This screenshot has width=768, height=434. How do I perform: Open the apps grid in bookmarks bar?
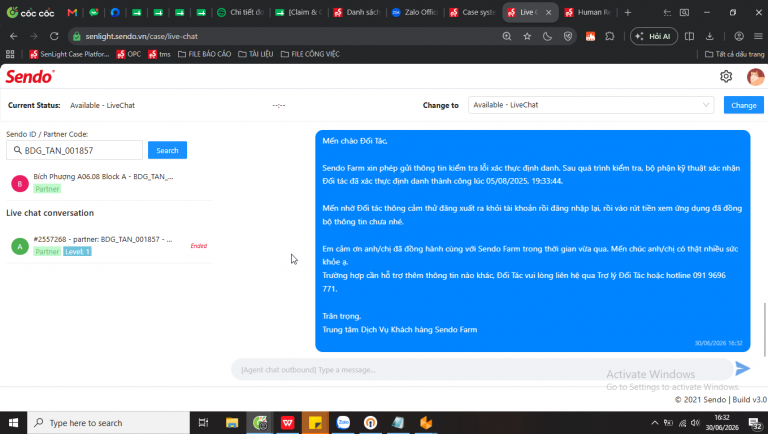click(x=10, y=54)
